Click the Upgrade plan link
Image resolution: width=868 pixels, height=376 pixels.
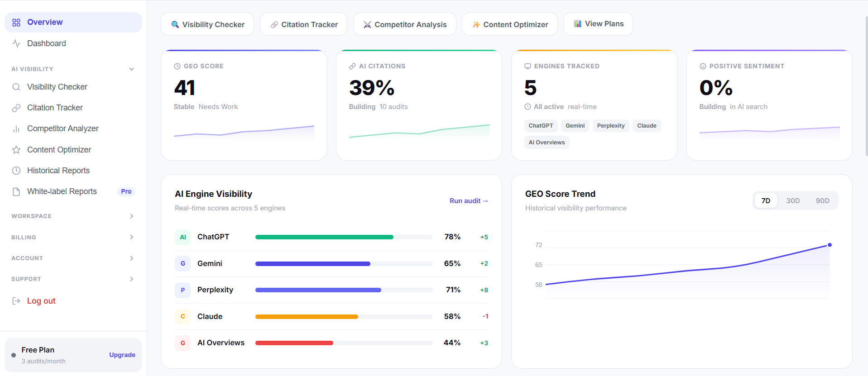point(122,355)
